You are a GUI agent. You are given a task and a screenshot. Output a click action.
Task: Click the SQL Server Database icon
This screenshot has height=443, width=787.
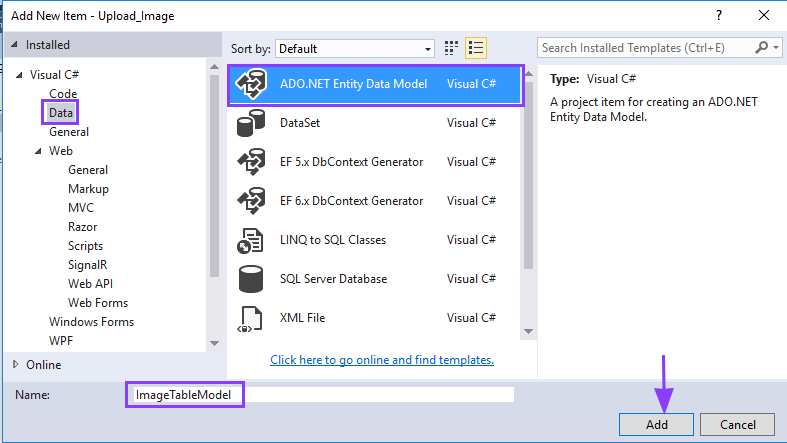point(249,279)
